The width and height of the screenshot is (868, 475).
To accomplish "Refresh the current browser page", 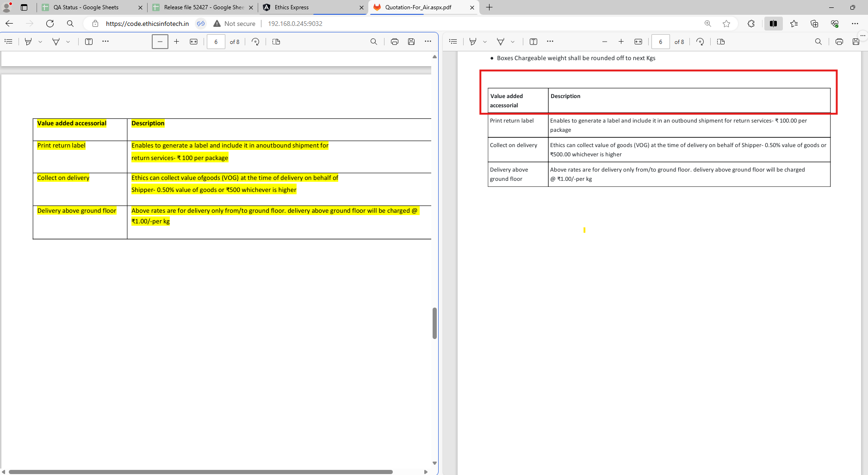I will click(x=50, y=24).
